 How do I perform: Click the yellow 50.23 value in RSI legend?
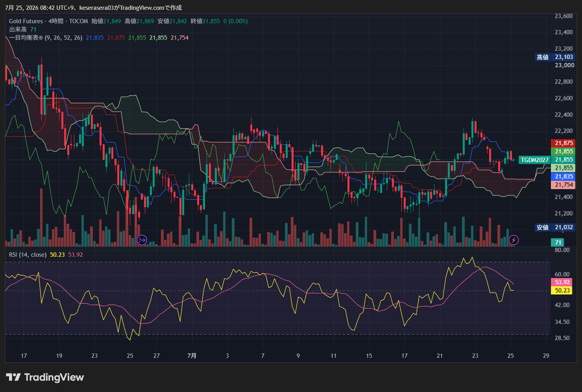pyautogui.click(x=57, y=255)
